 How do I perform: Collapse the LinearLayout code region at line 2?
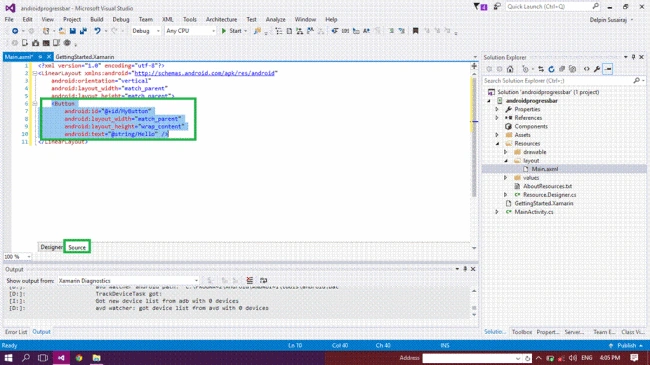[35, 73]
